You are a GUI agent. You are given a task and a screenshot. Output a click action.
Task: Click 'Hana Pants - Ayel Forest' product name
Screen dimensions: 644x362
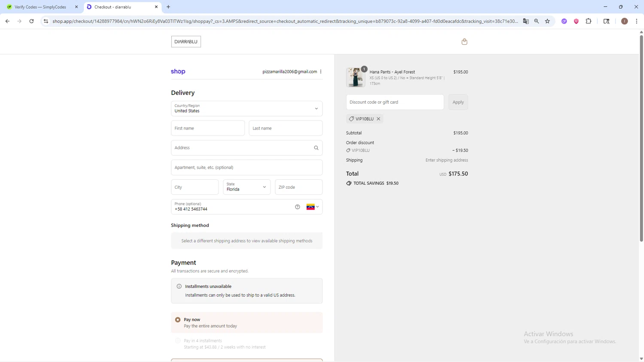[392, 72]
